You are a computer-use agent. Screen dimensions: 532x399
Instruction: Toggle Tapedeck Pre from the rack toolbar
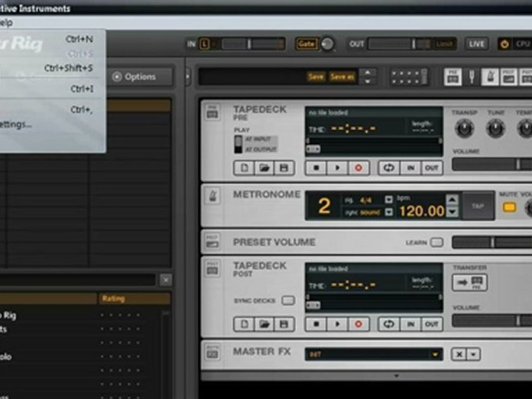[453, 77]
